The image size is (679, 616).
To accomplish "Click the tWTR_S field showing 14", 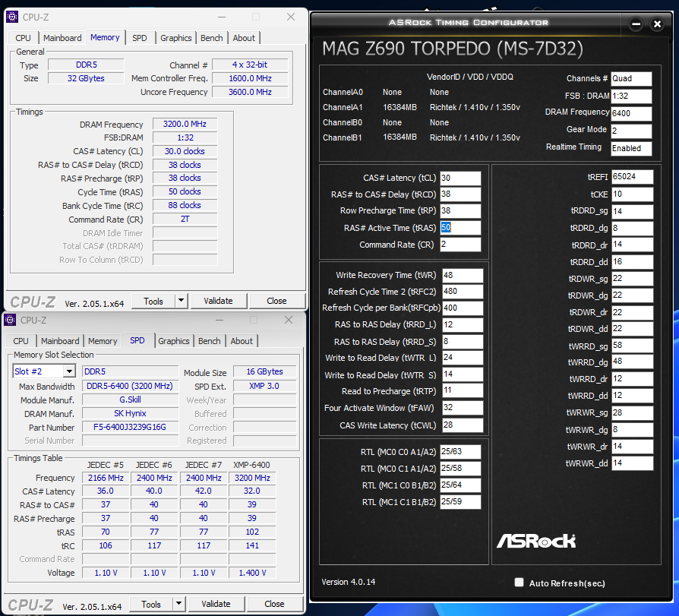I will (463, 374).
